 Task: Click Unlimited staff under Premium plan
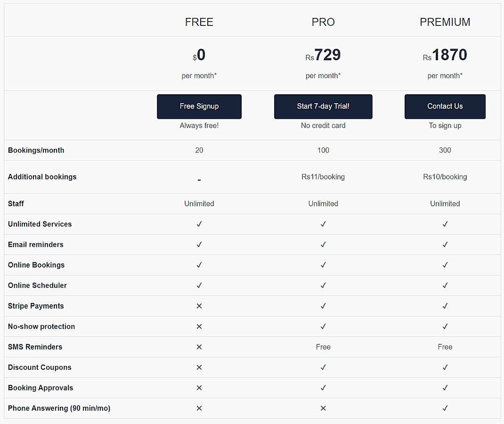click(445, 204)
